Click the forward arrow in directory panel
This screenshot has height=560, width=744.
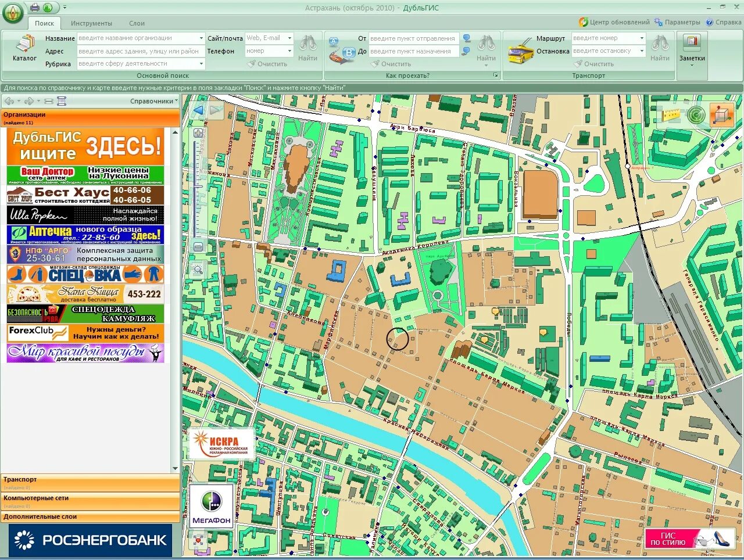(x=29, y=101)
